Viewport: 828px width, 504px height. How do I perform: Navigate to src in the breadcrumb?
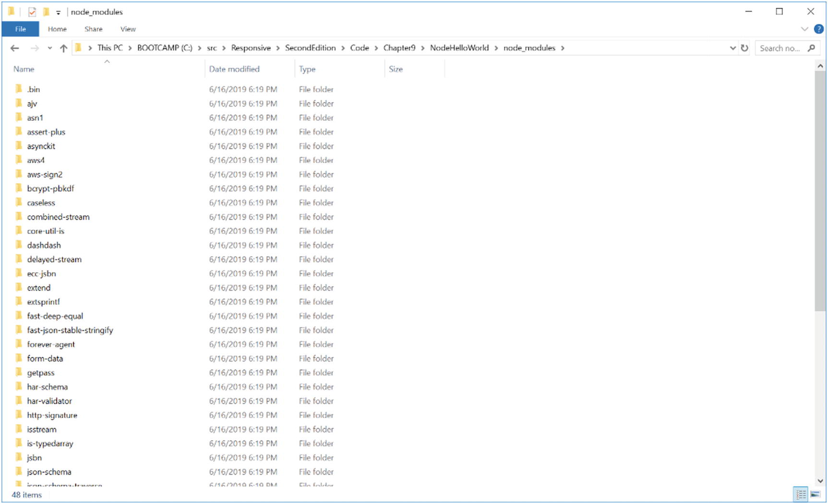point(212,48)
